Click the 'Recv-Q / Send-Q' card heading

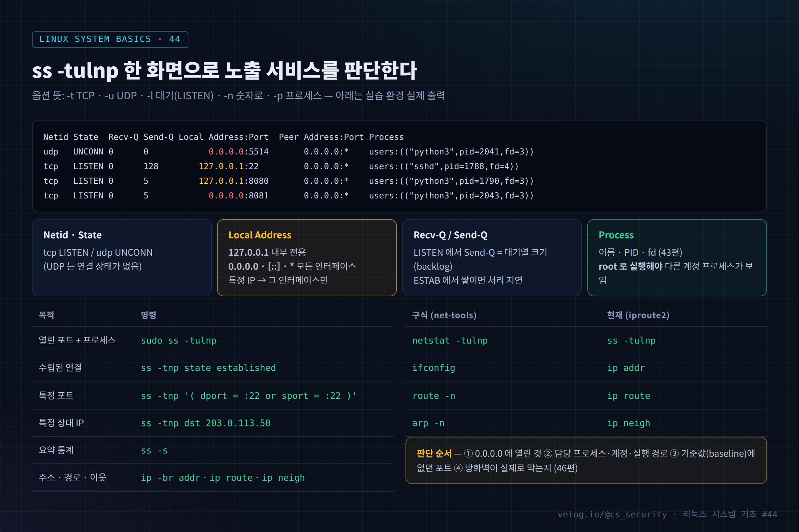[450, 235]
